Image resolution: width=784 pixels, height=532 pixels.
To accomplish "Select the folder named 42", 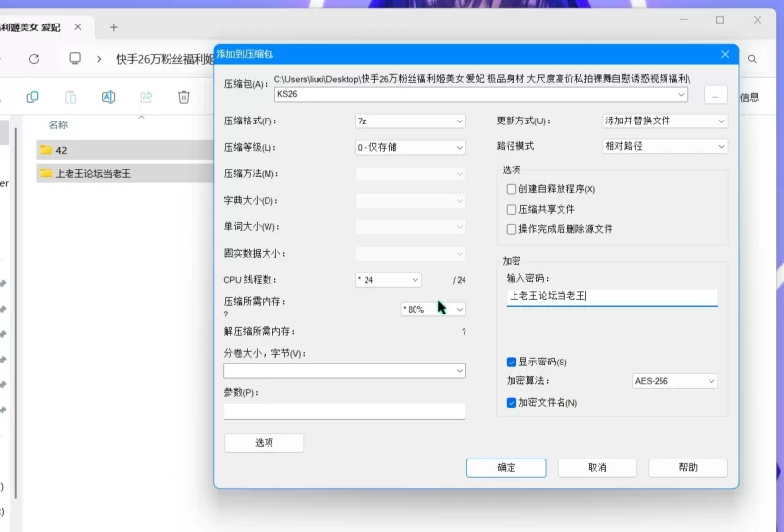I will point(61,150).
